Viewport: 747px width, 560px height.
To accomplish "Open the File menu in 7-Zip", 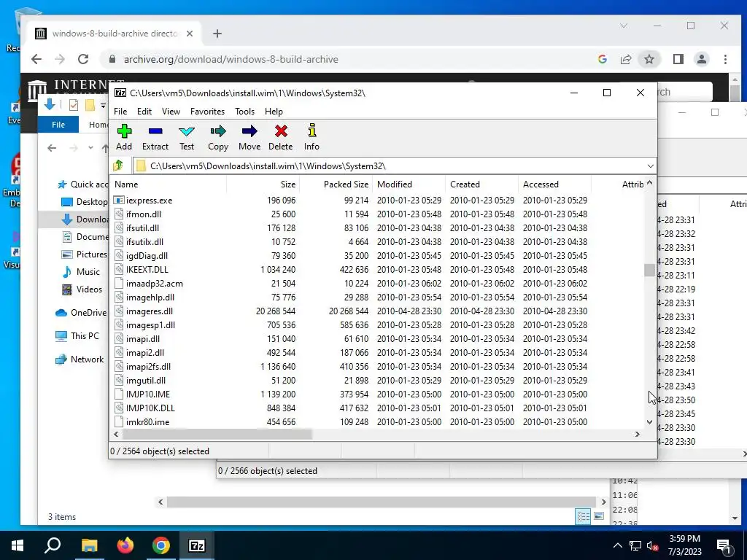I will tap(120, 112).
